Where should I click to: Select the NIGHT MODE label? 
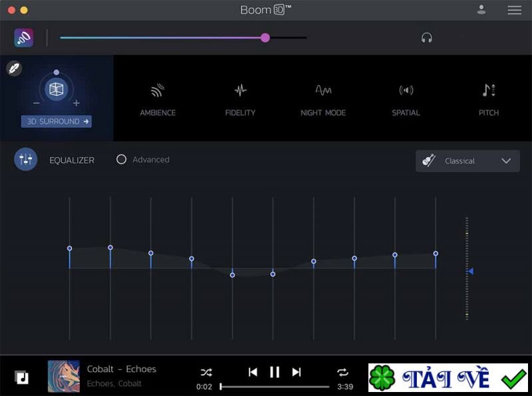[323, 112]
